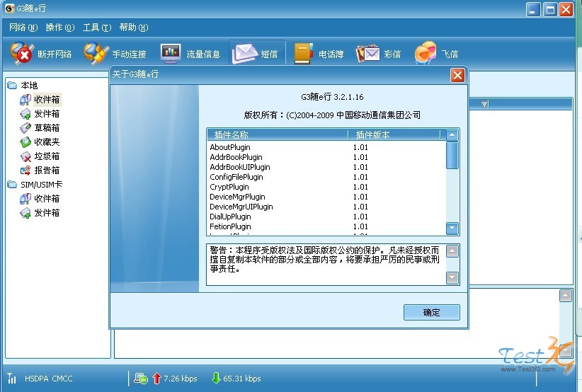
Task: Click the 确定 button in about dialog
Action: tap(432, 313)
